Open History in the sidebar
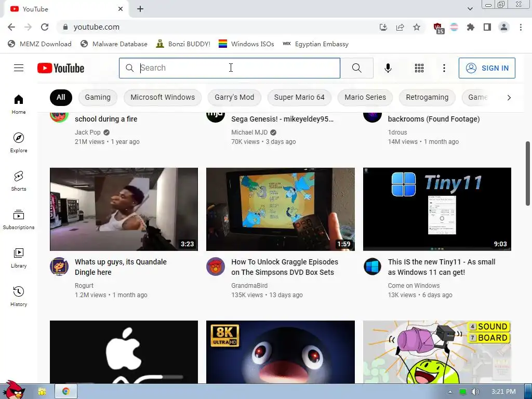This screenshot has width=532, height=399. 19,297
